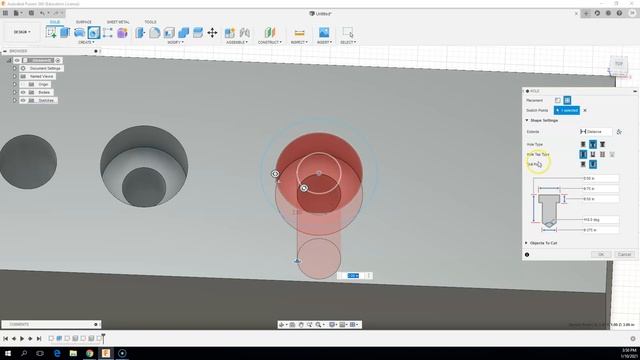640x360 pixels.
Task: Clear sketch points selection with X
Action: tap(585, 110)
